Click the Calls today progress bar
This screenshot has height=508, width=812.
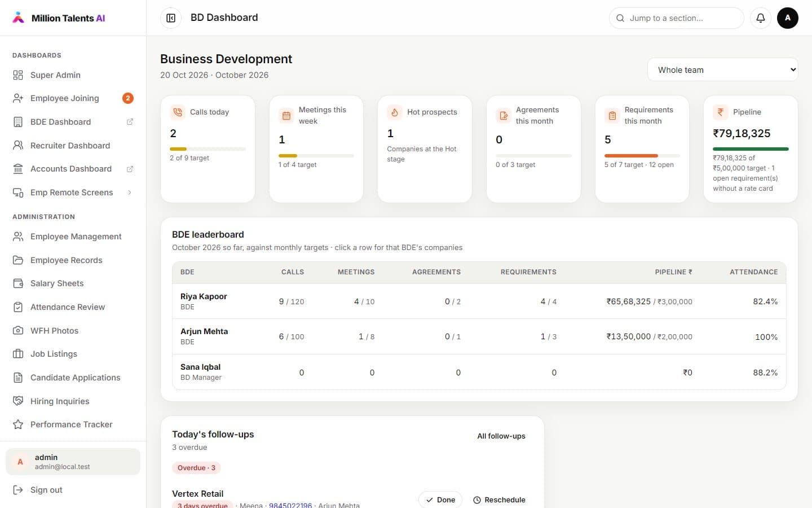click(x=208, y=149)
